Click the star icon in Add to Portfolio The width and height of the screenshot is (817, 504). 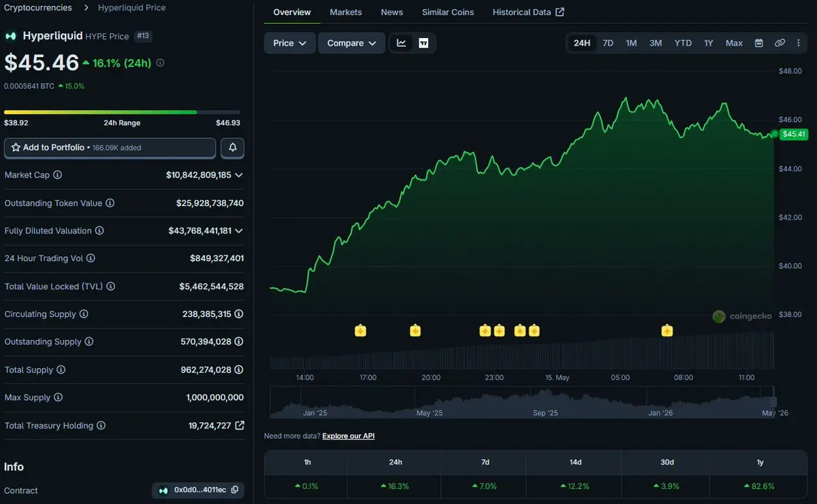tap(16, 148)
